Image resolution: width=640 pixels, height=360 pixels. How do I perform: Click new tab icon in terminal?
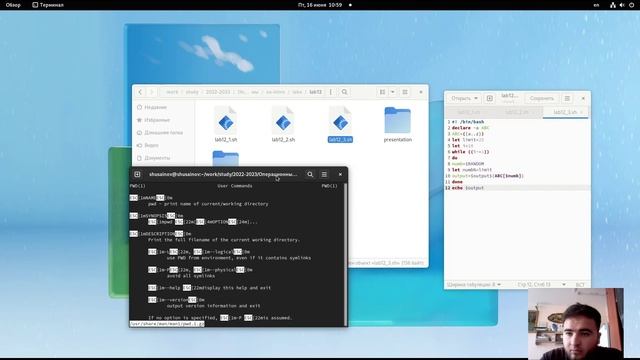(137, 174)
